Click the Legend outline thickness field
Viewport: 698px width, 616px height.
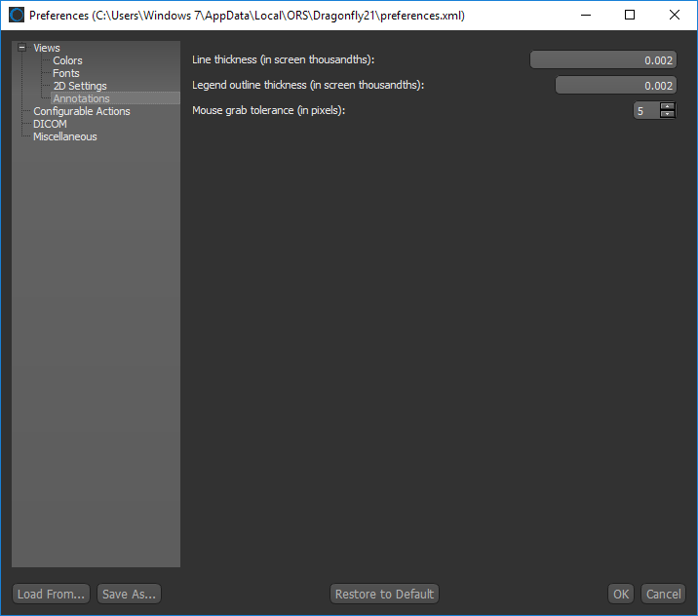615,85
